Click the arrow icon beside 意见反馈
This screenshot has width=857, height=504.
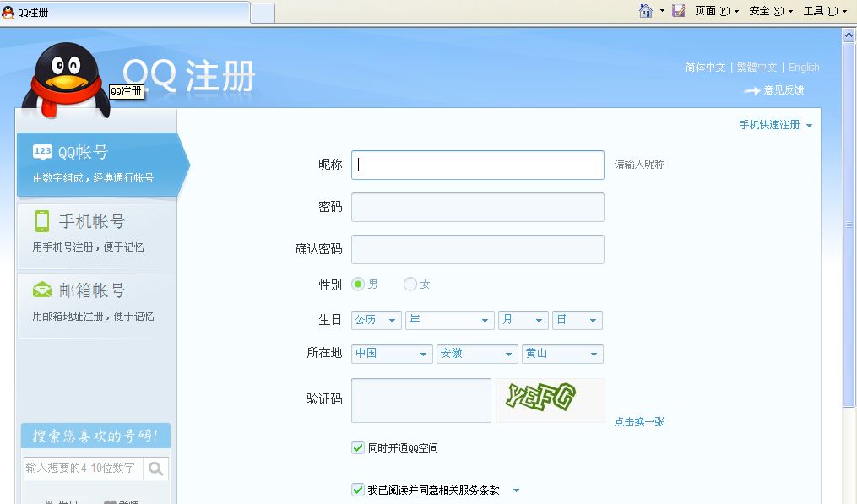click(x=752, y=90)
